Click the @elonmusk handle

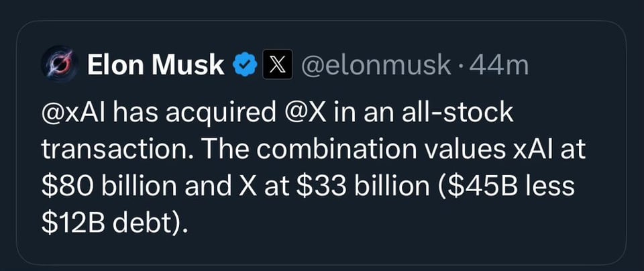[375, 65]
